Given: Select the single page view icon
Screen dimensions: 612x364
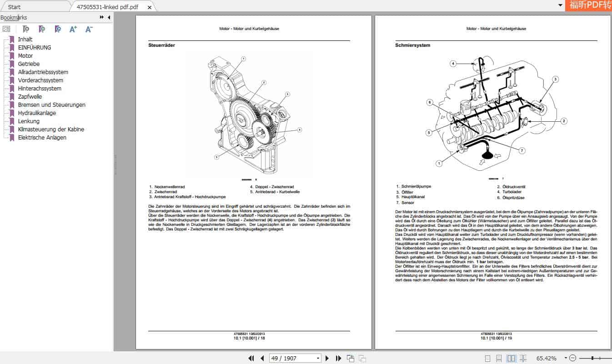Looking at the screenshot, I should click(x=488, y=358).
